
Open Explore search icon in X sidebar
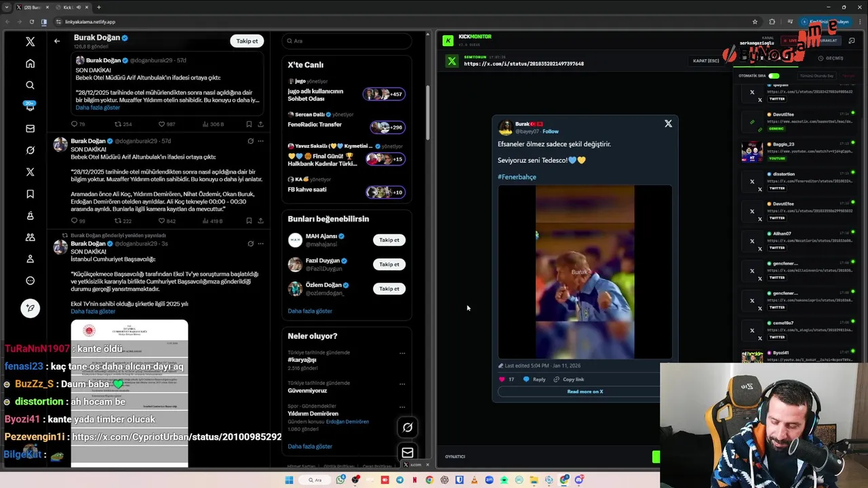[x=30, y=85]
